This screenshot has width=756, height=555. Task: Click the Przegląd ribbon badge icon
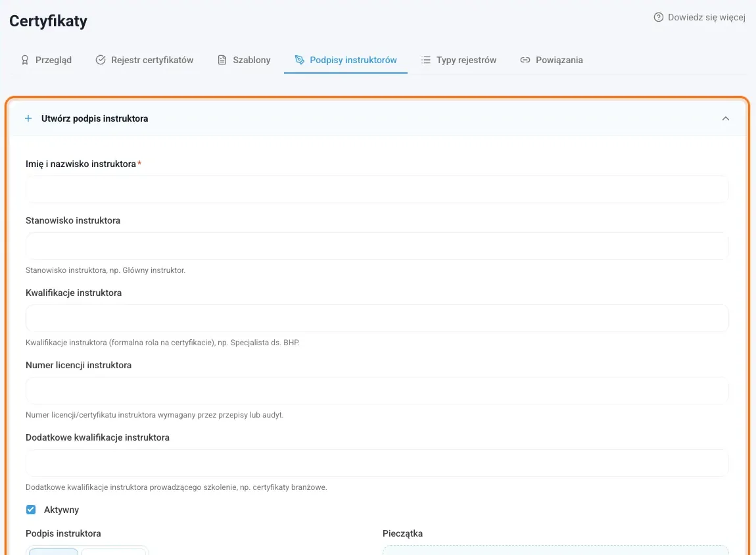tap(24, 60)
